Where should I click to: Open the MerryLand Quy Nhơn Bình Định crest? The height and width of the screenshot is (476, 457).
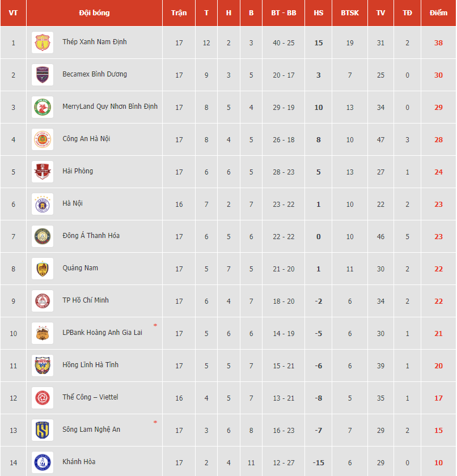(43, 107)
